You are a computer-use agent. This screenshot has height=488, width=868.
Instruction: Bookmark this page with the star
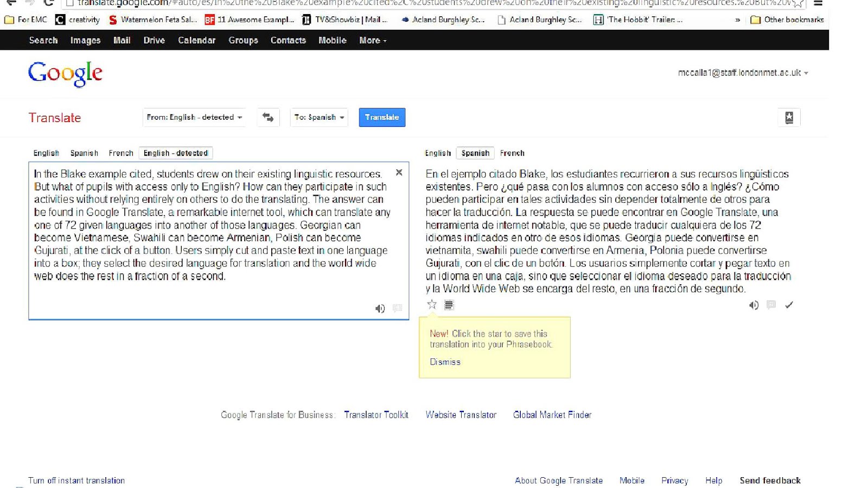pyautogui.click(x=797, y=3)
